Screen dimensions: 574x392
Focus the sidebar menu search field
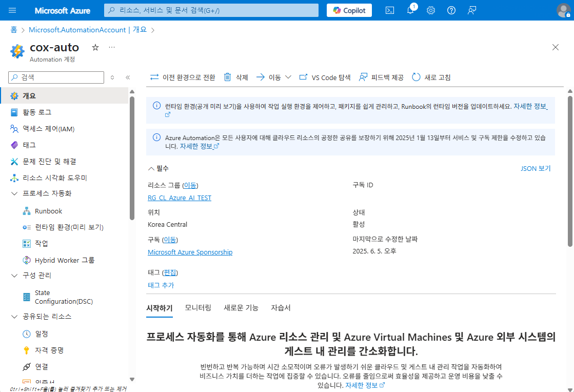tap(56, 77)
